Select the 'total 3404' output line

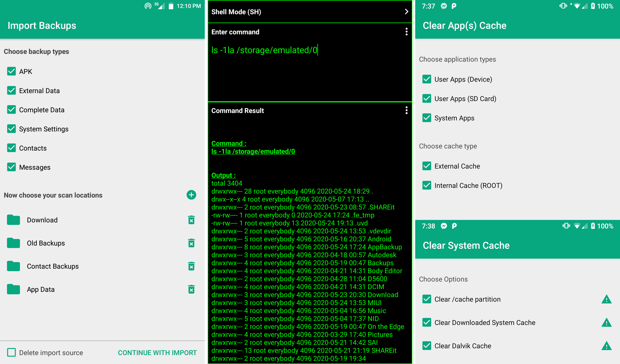(227, 183)
